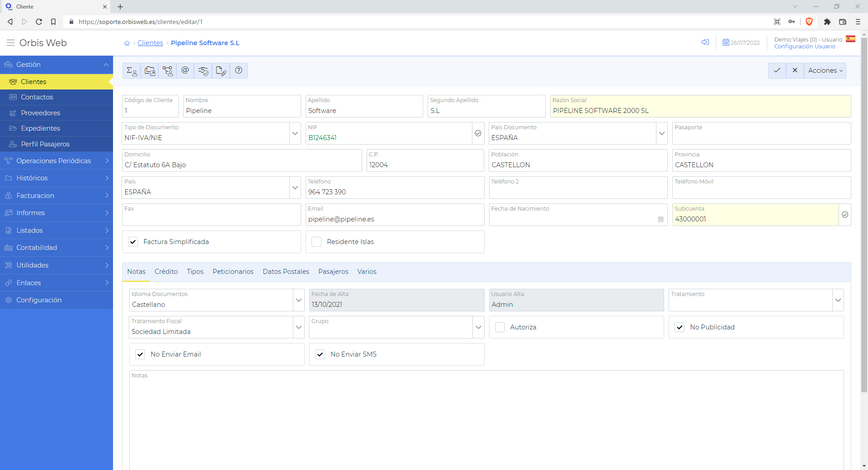Open the Tratamiento dropdown
The width and height of the screenshot is (868, 470).
click(x=838, y=300)
